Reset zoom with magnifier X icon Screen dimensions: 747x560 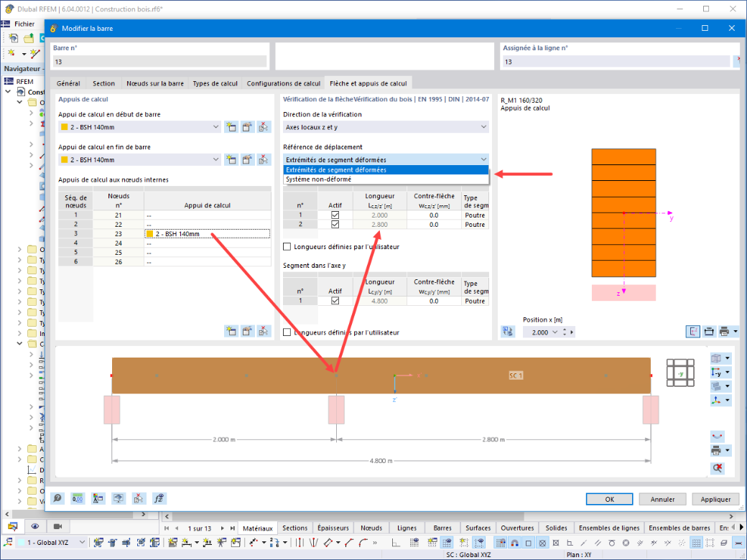point(718,468)
